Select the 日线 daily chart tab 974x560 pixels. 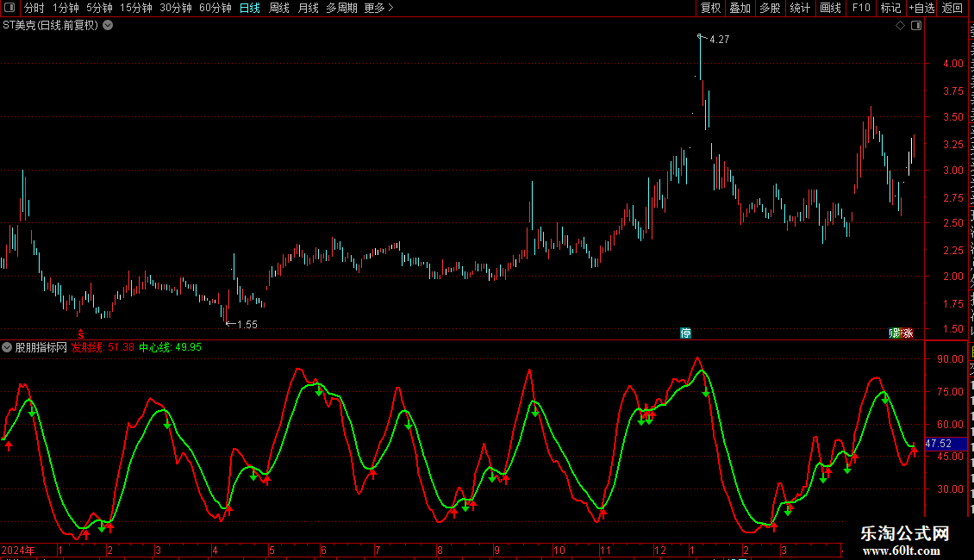click(250, 8)
